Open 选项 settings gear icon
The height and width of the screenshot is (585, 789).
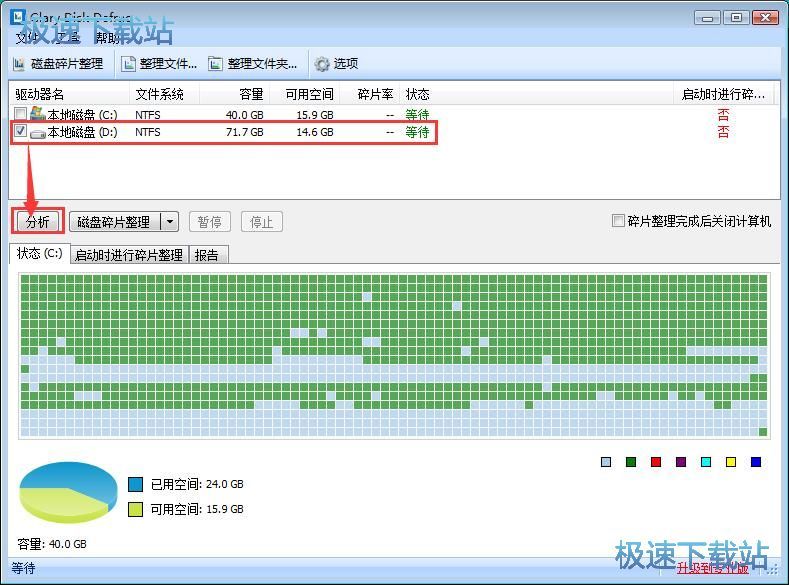point(322,64)
